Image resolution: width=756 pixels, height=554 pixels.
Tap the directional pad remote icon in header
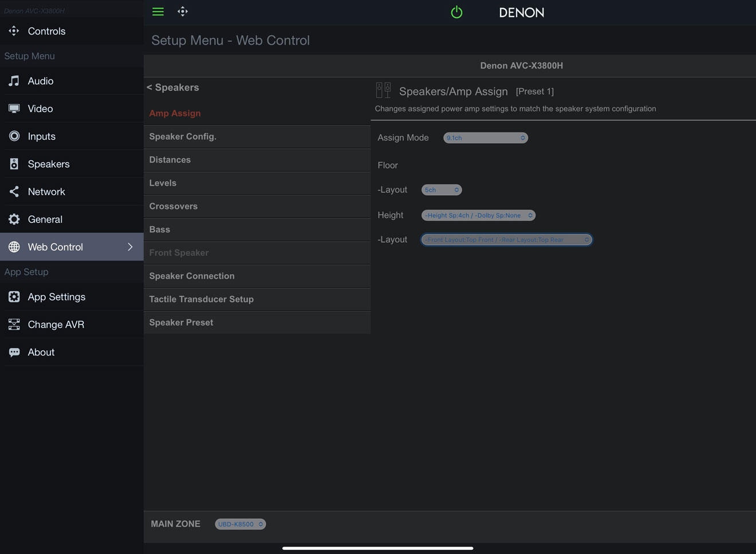click(183, 11)
